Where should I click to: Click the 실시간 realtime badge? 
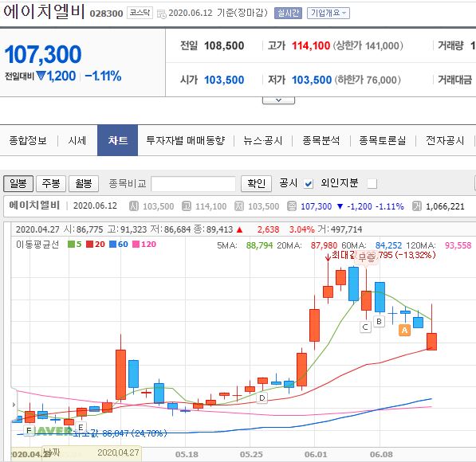288,13
